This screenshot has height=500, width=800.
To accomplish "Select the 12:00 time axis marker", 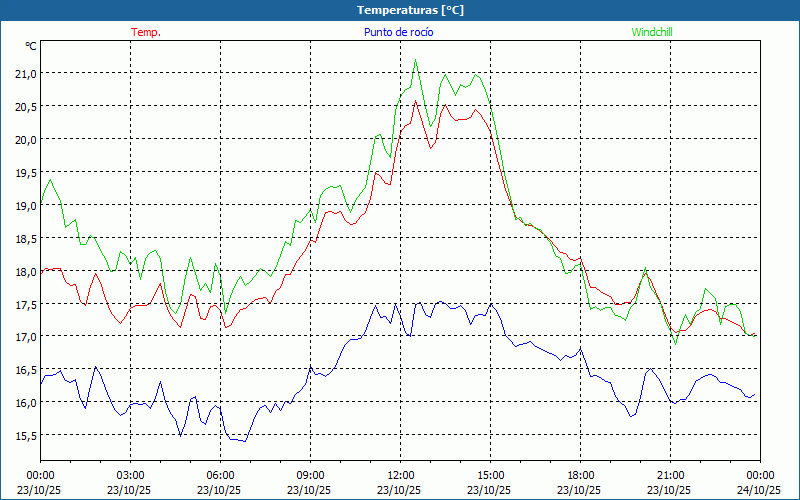I will 400,475.
